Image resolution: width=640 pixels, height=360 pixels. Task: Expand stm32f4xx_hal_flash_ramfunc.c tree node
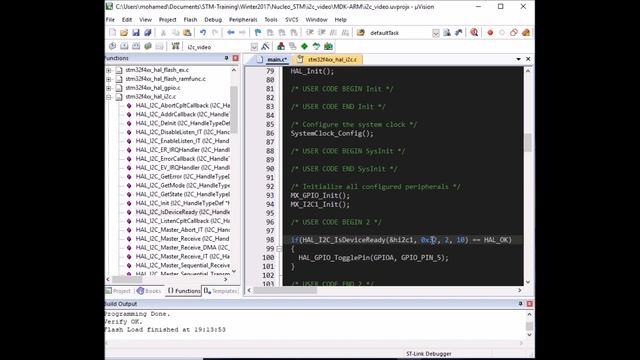click(x=109, y=79)
